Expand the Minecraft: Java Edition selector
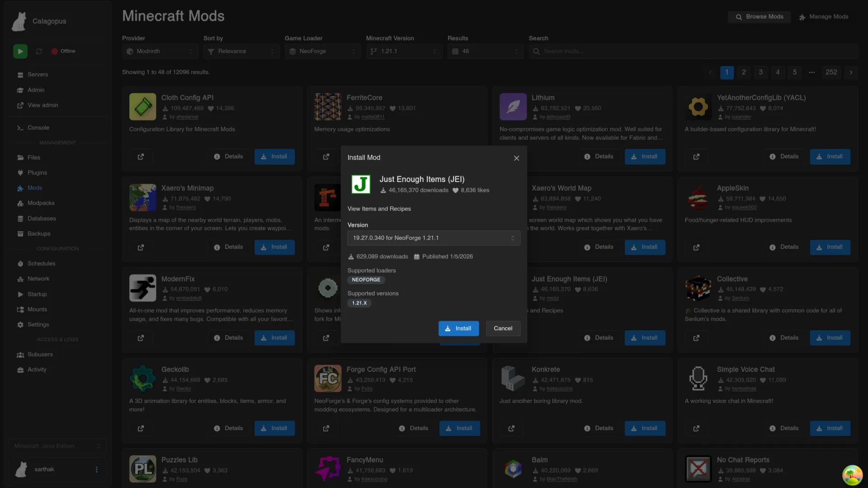Screen dimensions: 868x488 click(x=57, y=446)
